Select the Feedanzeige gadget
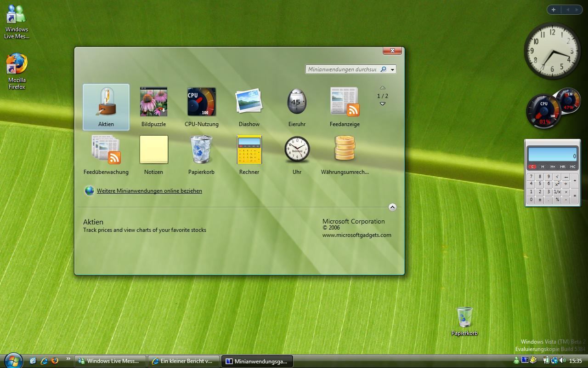Image resolution: width=588 pixels, height=368 pixels. tap(345, 107)
